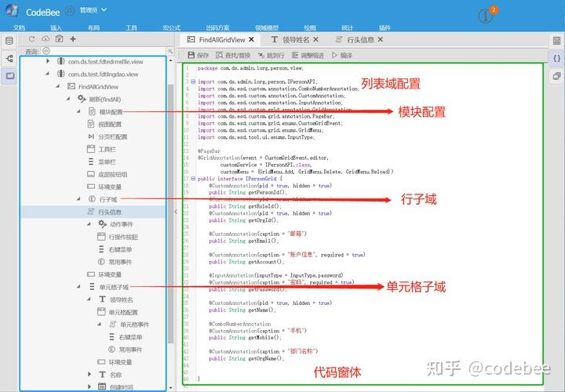The width and height of the screenshot is (565, 392).
Task: Open the tree structure panel in left sidebar
Action: [9, 58]
